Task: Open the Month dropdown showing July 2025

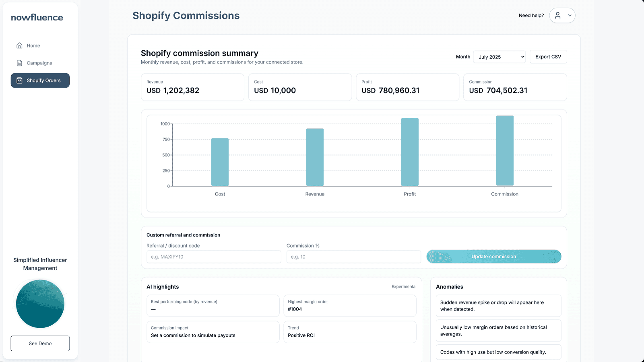Action: click(x=500, y=57)
